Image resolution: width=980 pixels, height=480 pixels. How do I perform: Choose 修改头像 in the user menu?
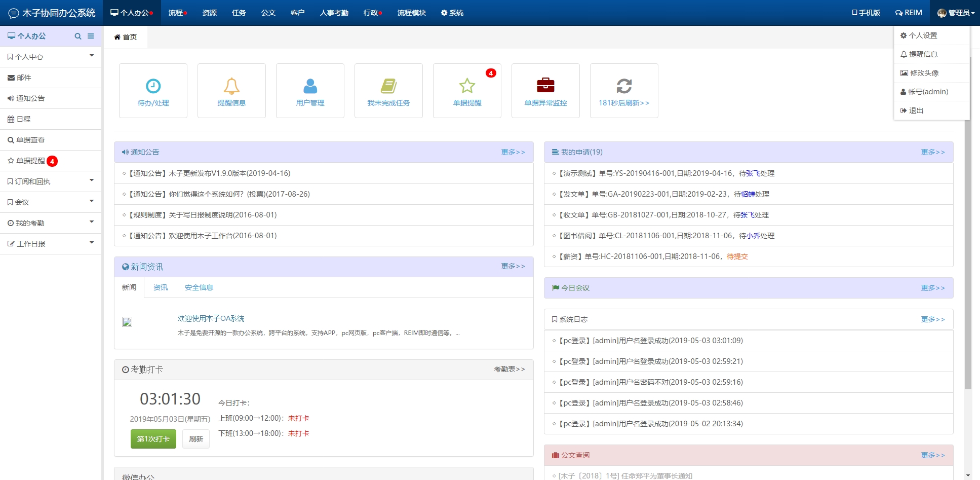[x=932, y=73]
